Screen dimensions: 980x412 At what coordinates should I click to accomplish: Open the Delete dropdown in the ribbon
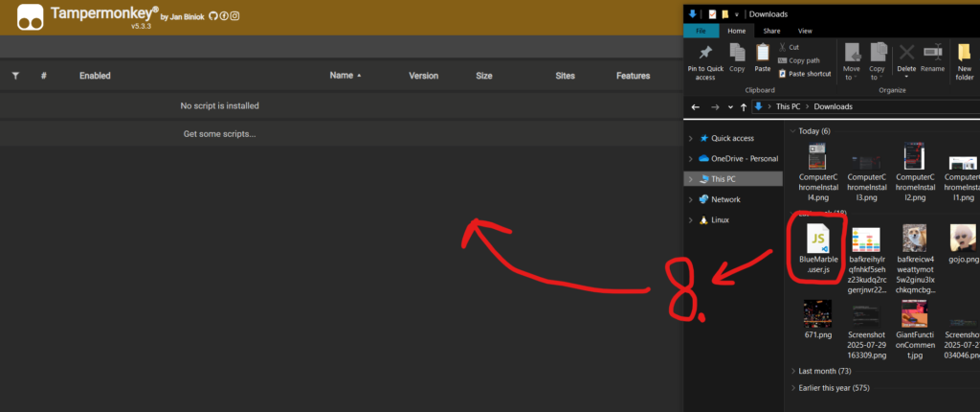[906, 75]
